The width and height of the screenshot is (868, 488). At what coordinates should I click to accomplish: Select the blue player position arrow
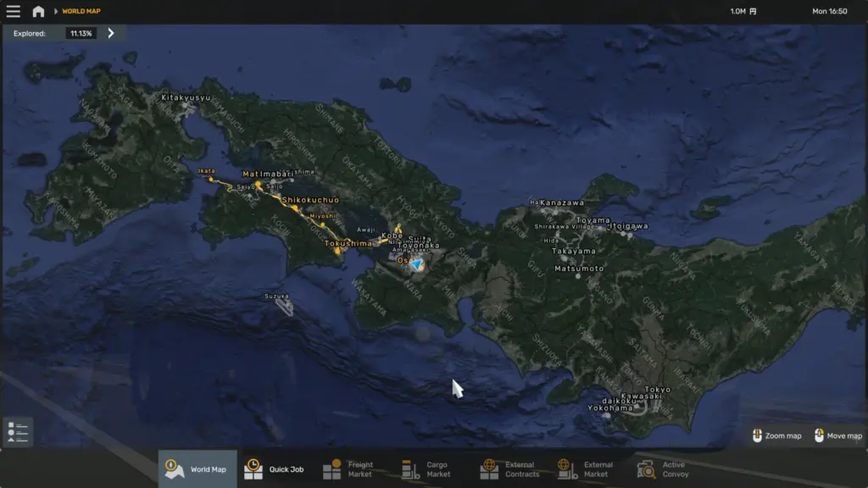416,264
